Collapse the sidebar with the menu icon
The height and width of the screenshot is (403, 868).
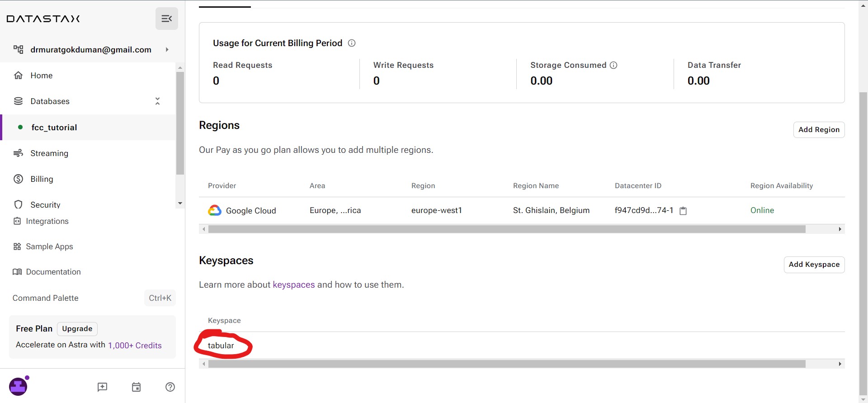click(166, 19)
